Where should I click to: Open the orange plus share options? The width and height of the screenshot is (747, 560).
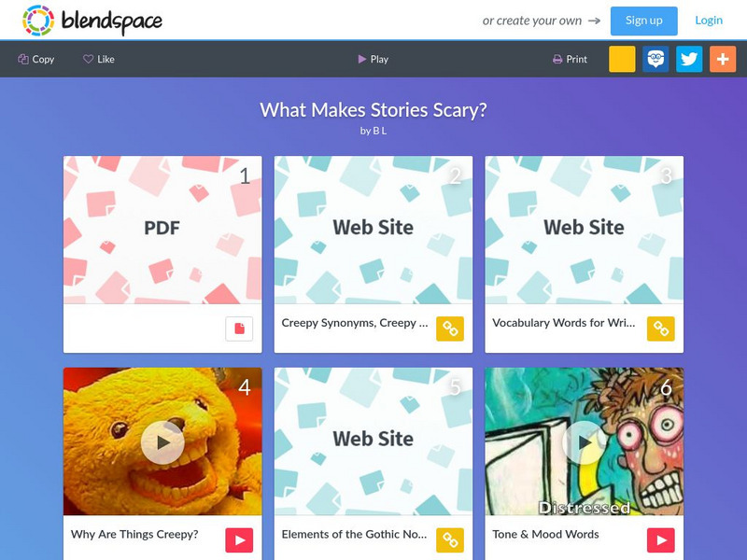(723, 59)
